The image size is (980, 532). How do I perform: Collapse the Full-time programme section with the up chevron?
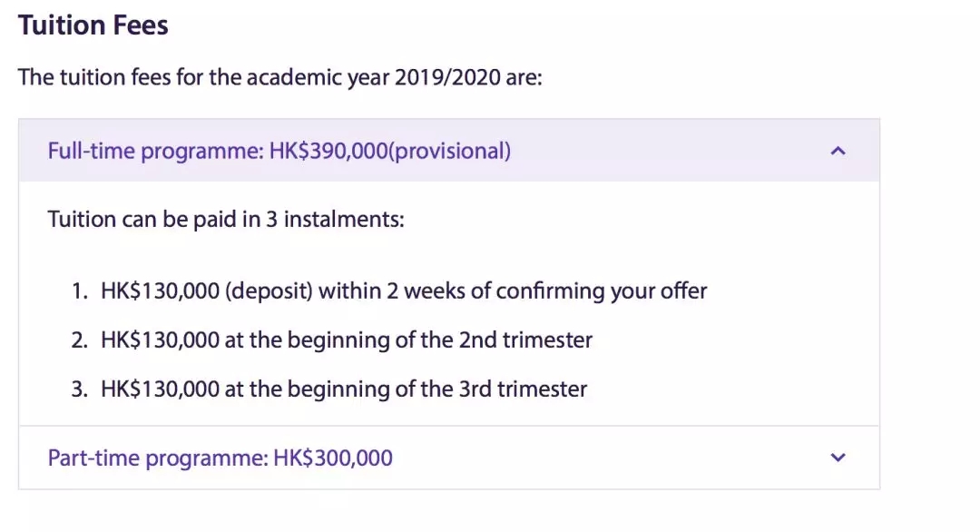(838, 151)
